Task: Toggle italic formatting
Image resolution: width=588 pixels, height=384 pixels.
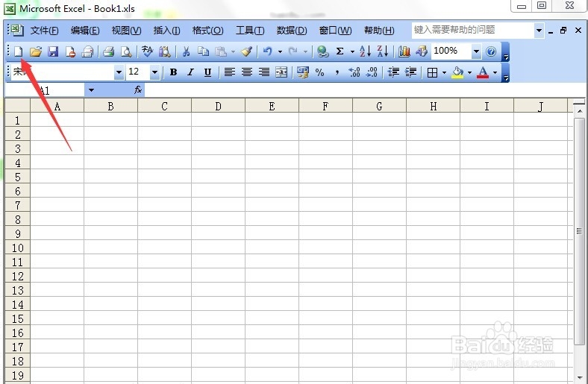Action: pyautogui.click(x=190, y=72)
